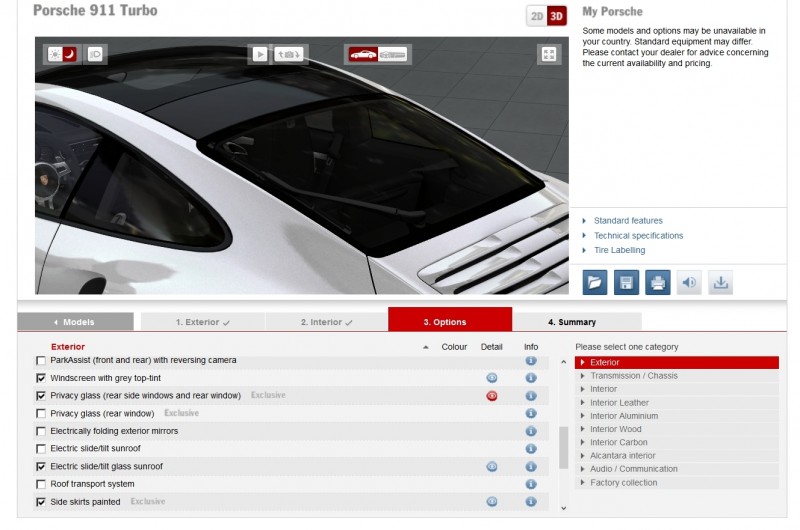Uncheck Side skirts painted option
The width and height of the screenshot is (800, 530).
click(x=41, y=502)
